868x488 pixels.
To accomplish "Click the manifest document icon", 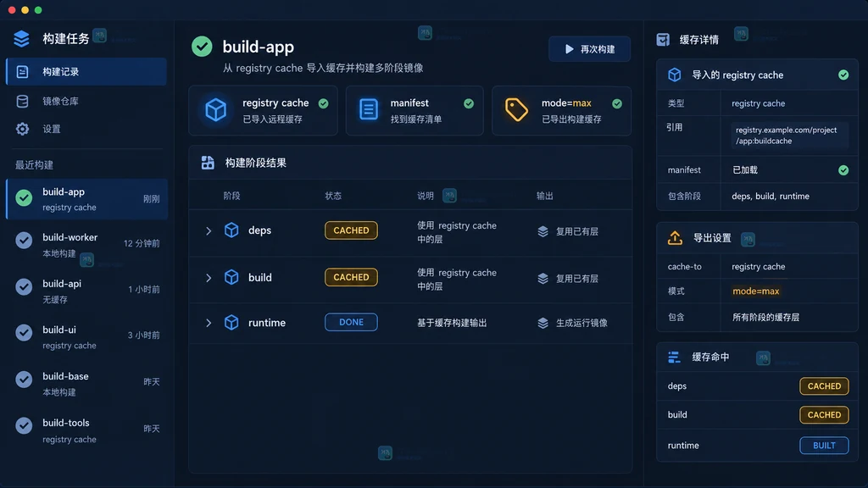I will pos(369,109).
